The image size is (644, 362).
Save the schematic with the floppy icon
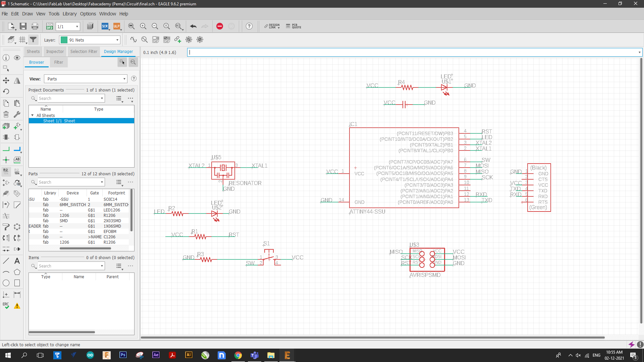tap(23, 26)
